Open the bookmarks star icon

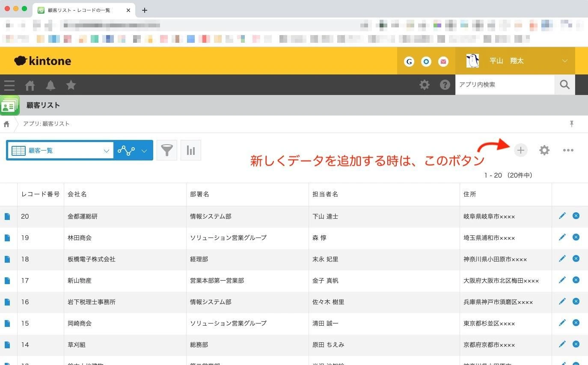(71, 85)
